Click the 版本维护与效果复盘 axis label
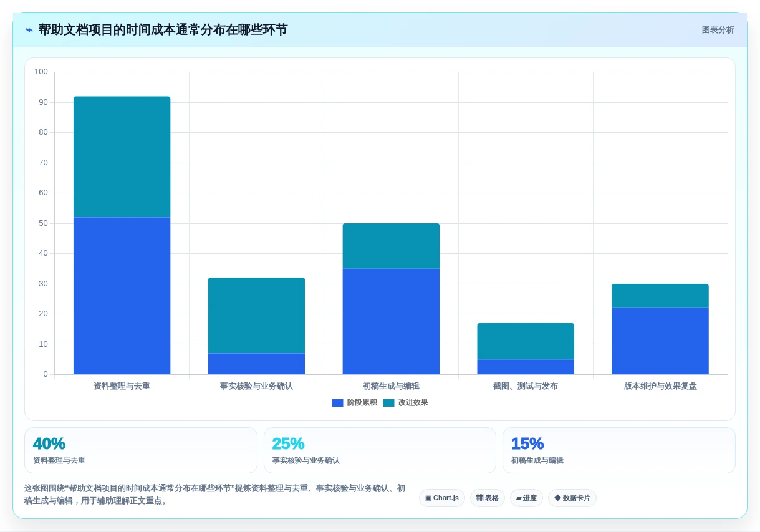 coord(660,386)
